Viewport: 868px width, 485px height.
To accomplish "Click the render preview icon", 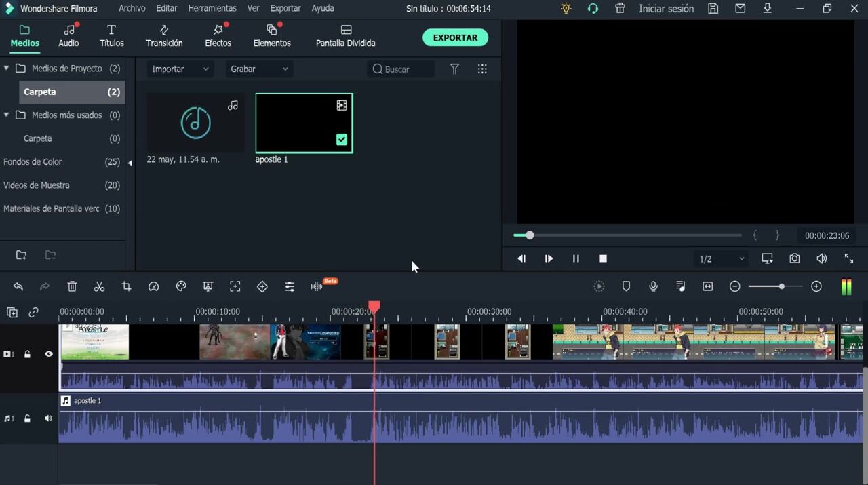I will (599, 286).
